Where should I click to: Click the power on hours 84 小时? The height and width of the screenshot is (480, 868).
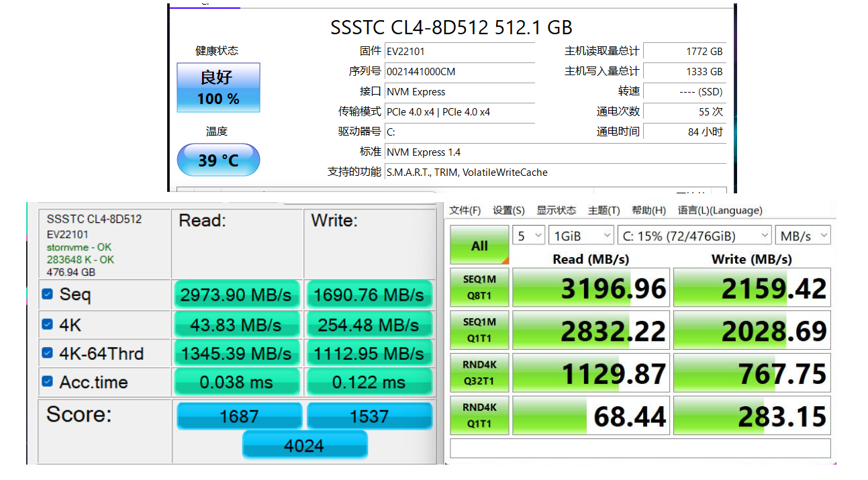click(685, 132)
